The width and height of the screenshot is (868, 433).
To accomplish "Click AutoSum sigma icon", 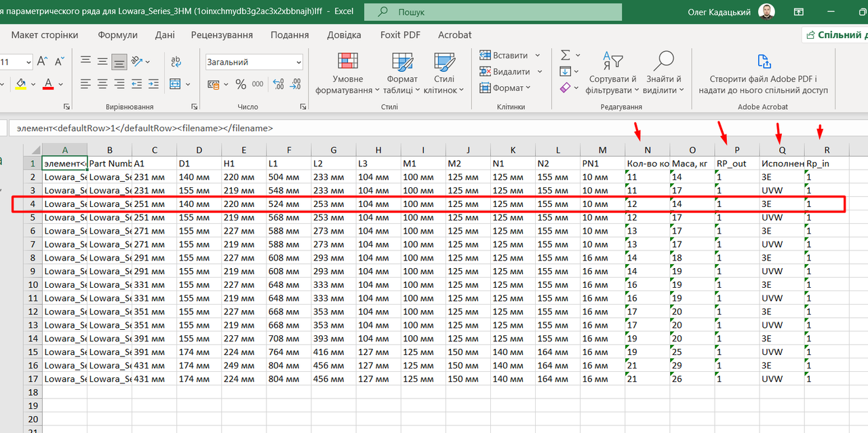I will tap(565, 55).
